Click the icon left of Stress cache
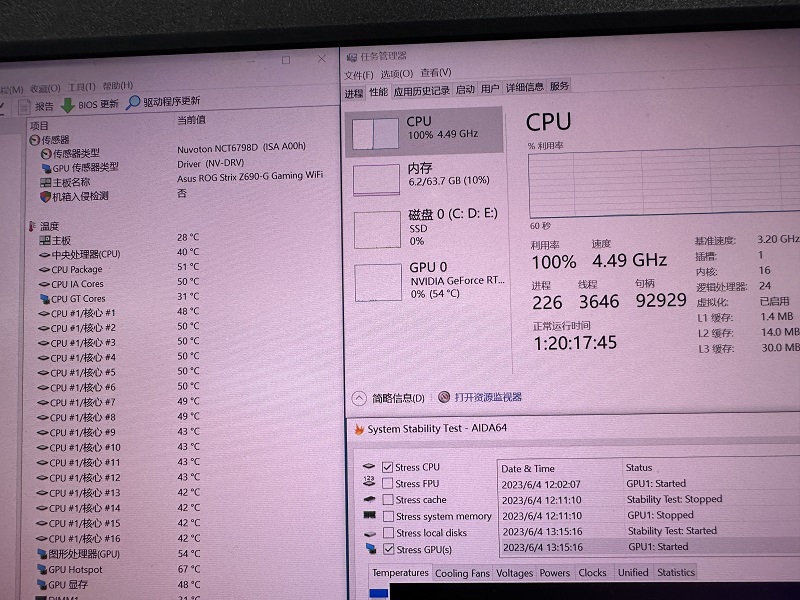 tap(369, 499)
